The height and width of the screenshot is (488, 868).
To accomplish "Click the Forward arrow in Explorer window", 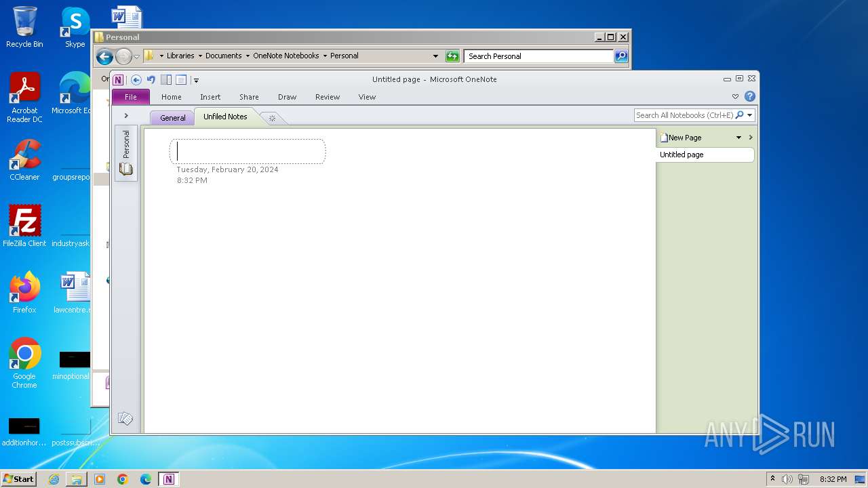I will (x=123, y=56).
